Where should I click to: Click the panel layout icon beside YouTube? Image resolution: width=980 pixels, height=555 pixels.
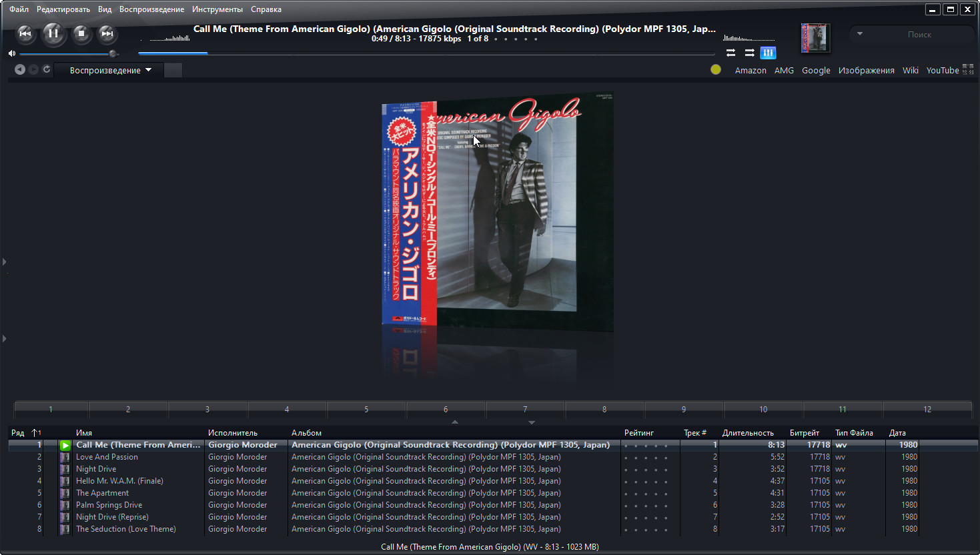[x=968, y=69]
